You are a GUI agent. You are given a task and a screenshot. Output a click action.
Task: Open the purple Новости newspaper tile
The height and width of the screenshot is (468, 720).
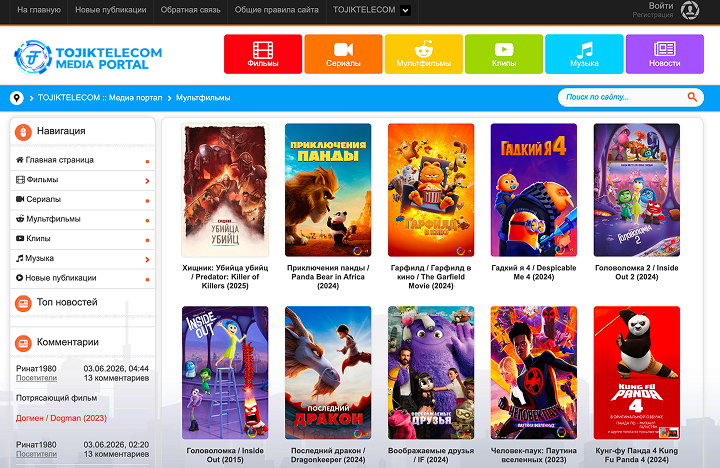tap(664, 54)
